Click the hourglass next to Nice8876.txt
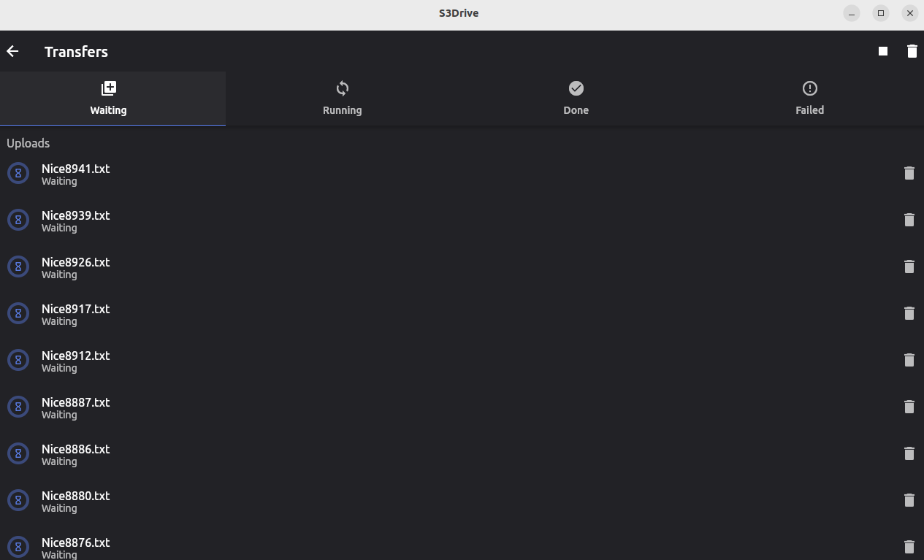The height and width of the screenshot is (560, 924). click(x=18, y=547)
